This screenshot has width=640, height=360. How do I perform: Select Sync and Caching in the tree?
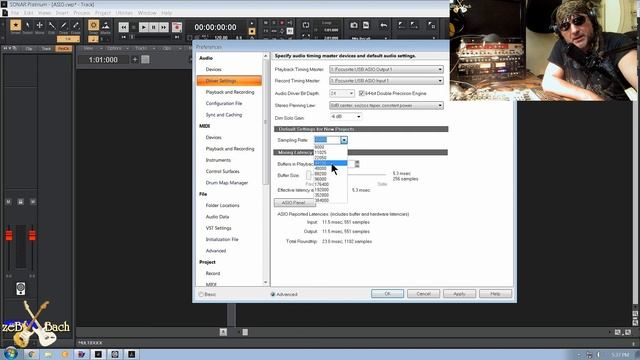pos(224,115)
